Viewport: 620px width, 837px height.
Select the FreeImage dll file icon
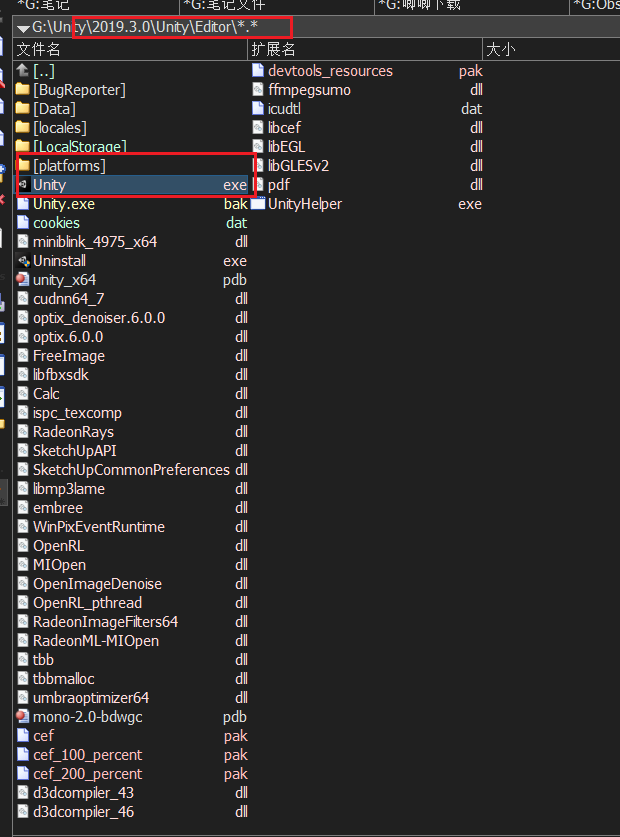pos(23,356)
